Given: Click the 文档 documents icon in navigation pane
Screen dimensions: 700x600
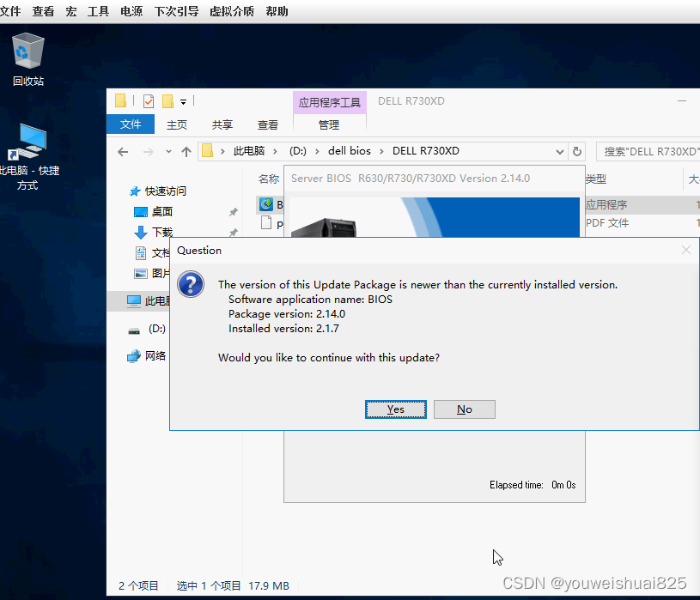Looking at the screenshot, I should 141,253.
